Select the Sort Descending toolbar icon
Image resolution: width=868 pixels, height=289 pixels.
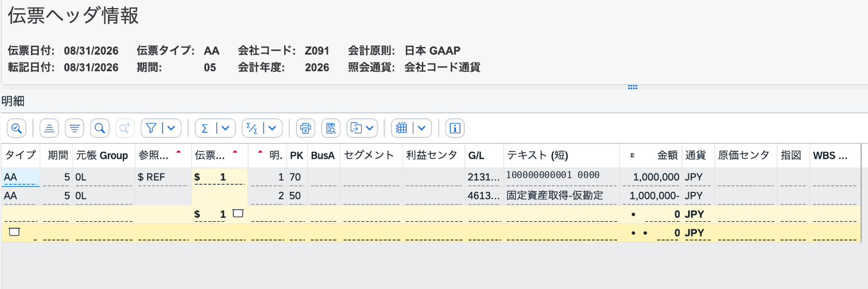(74, 128)
